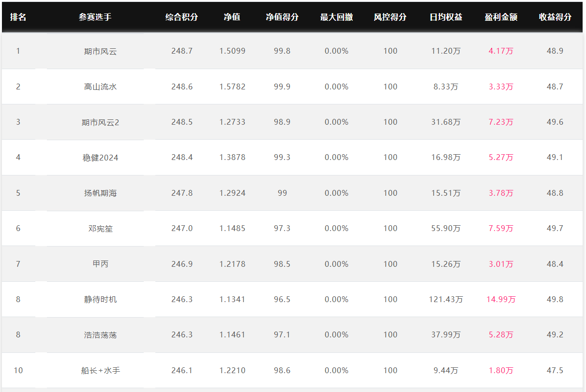Click the 净值得分 column header
The width and height of the screenshot is (586, 392).
[x=282, y=17]
